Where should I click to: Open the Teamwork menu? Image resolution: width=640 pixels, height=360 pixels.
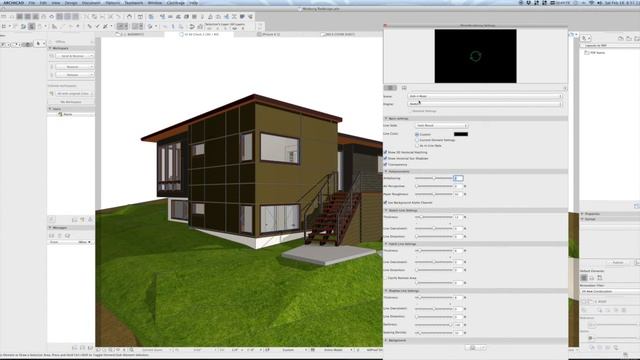[134, 3]
